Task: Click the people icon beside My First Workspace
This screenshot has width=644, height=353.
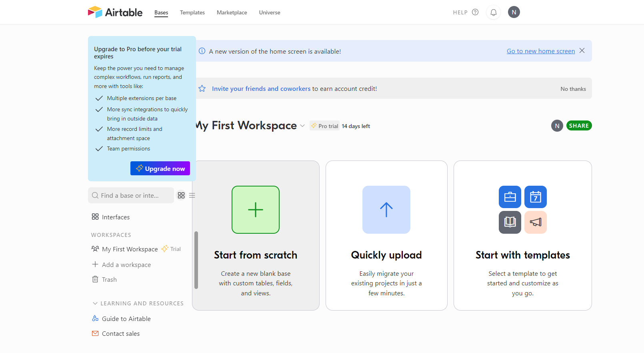Action: [x=95, y=249]
